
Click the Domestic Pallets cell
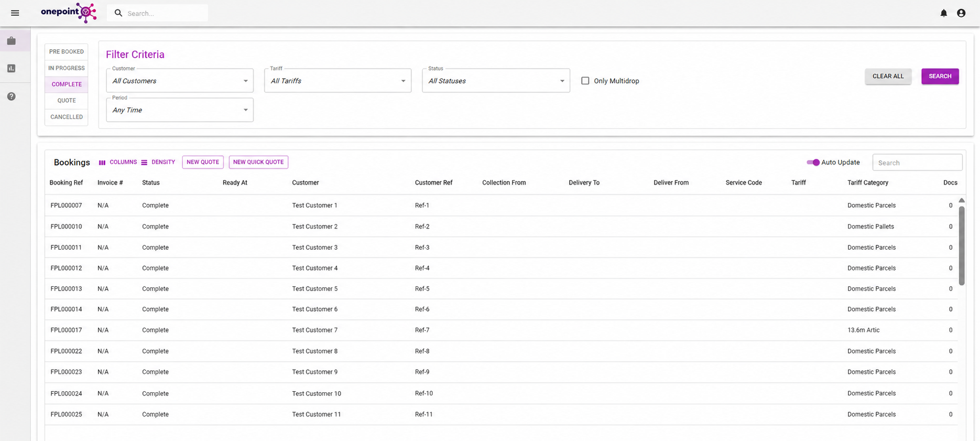point(870,227)
